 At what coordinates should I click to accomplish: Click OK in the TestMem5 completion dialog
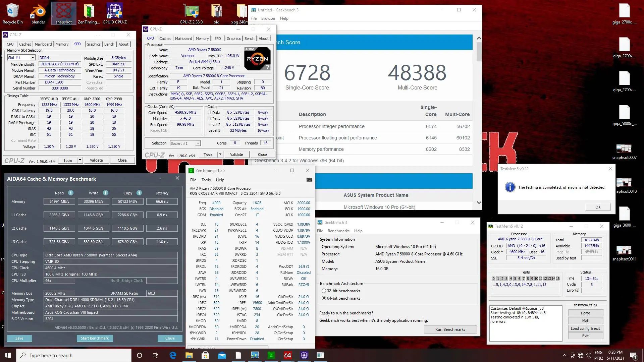(x=598, y=207)
